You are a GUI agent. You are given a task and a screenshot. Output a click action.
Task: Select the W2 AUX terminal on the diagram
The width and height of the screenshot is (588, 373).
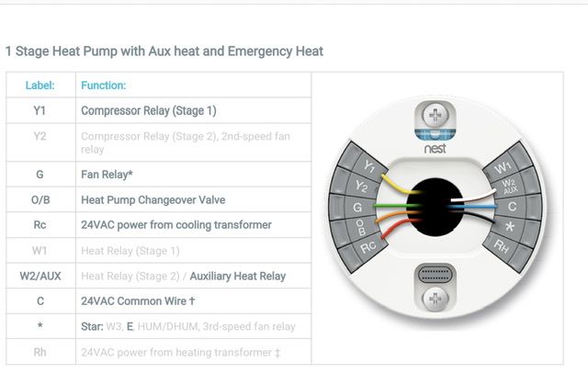point(510,186)
